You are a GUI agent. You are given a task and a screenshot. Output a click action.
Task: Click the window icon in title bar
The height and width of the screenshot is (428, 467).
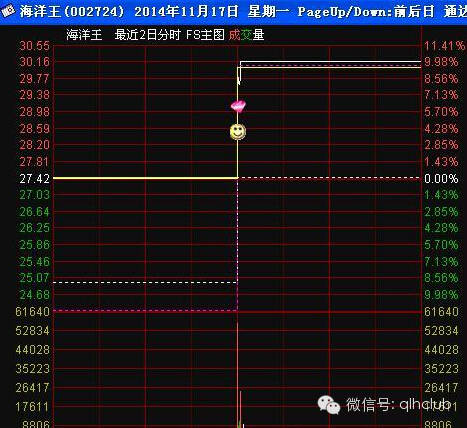coord(8,12)
